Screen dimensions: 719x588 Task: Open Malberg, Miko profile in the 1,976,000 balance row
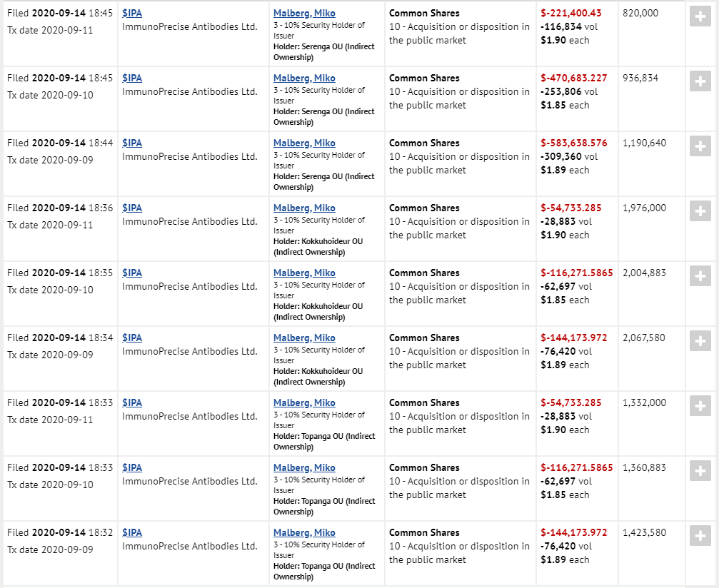tap(304, 208)
